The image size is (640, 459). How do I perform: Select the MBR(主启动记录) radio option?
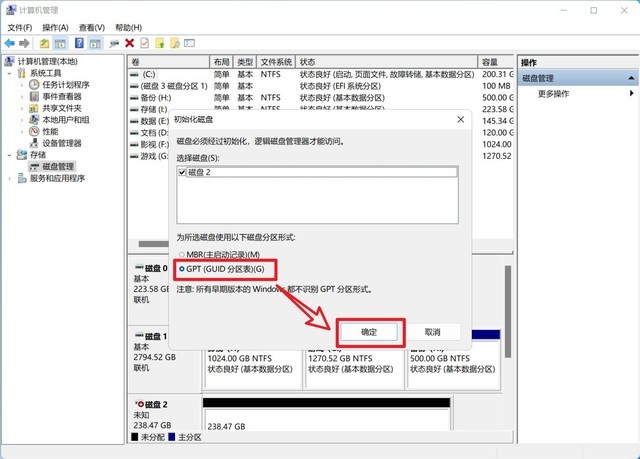(181, 254)
